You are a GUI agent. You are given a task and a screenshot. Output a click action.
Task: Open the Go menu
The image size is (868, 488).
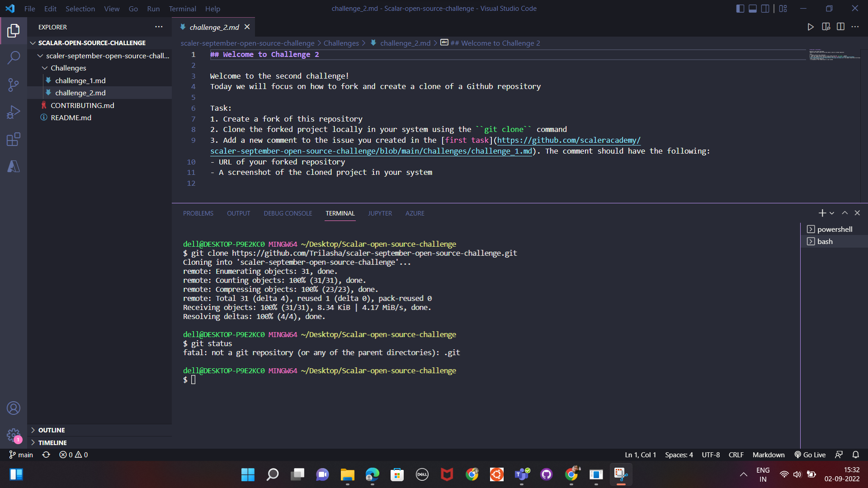133,9
